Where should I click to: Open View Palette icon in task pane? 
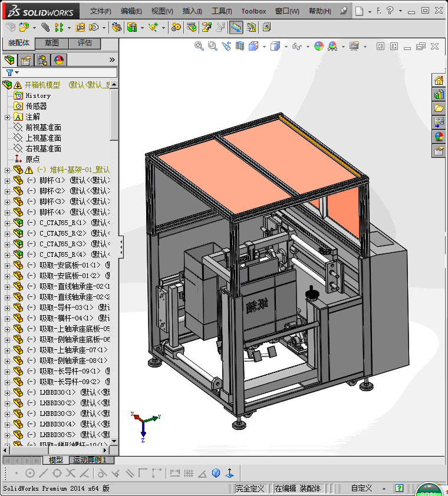[x=439, y=122]
